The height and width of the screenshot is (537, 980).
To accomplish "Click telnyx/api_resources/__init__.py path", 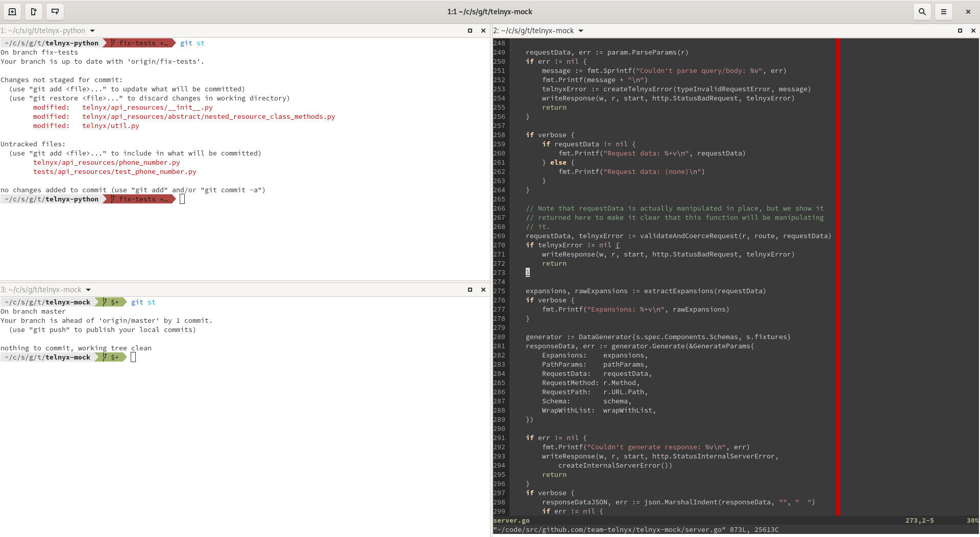I will 147,107.
